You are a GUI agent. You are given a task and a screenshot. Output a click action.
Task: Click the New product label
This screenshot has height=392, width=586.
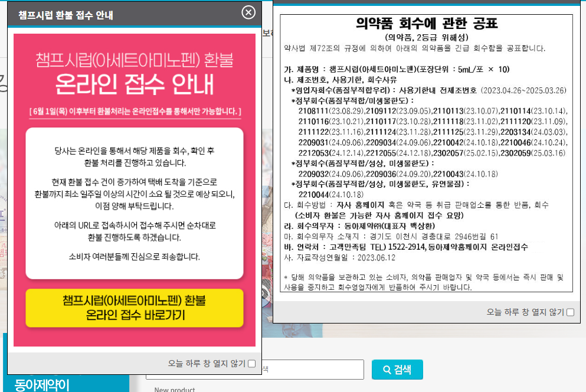click(x=175, y=389)
